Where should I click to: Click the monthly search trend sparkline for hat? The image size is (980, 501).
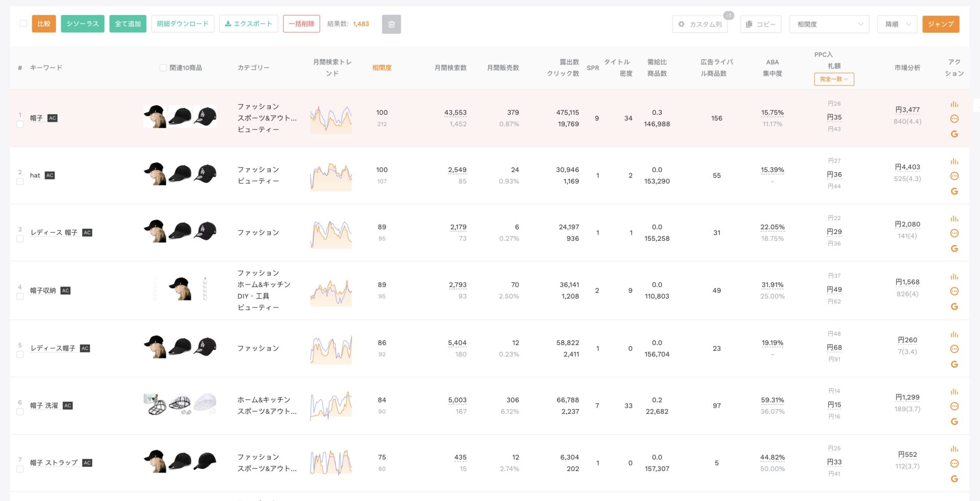pos(331,176)
